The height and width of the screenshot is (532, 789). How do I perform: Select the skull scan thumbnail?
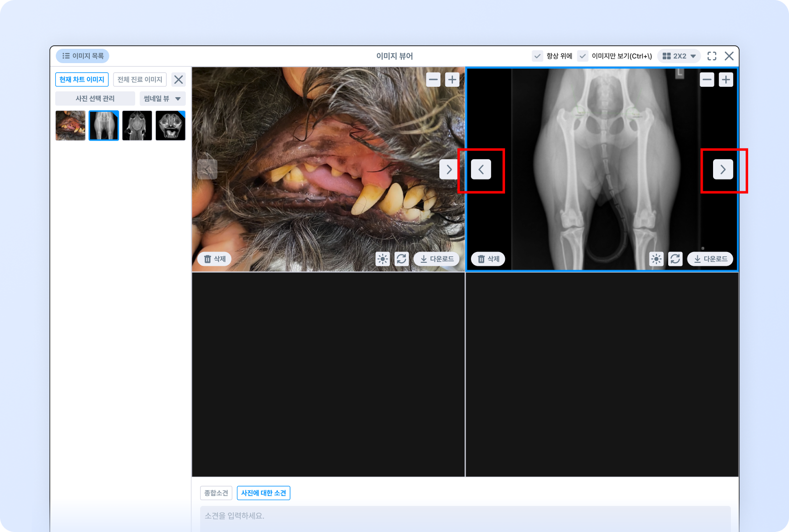pos(171,126)
